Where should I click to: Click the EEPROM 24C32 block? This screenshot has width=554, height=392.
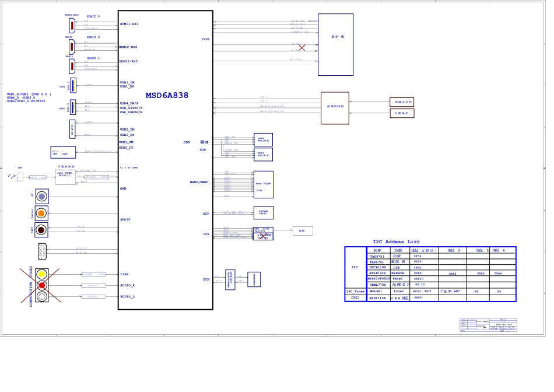[263, 213]
